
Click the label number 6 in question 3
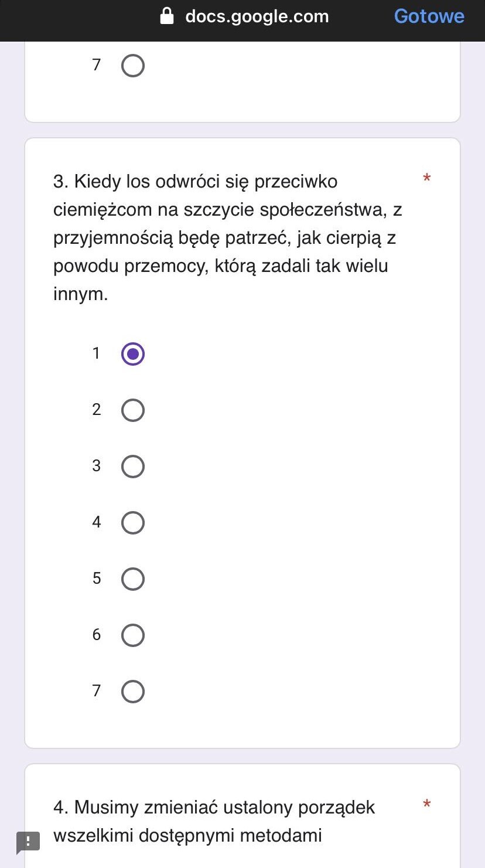[x=96, y=635]
